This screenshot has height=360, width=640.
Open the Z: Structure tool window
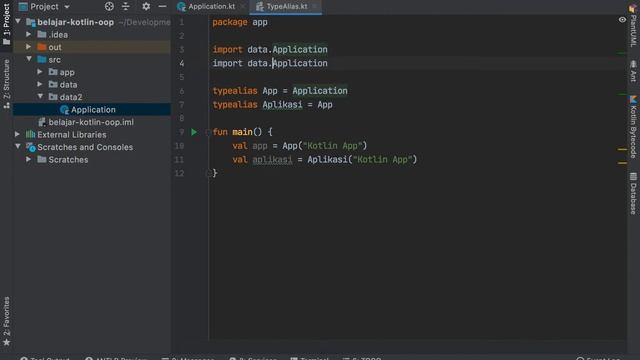coord(7,84)
